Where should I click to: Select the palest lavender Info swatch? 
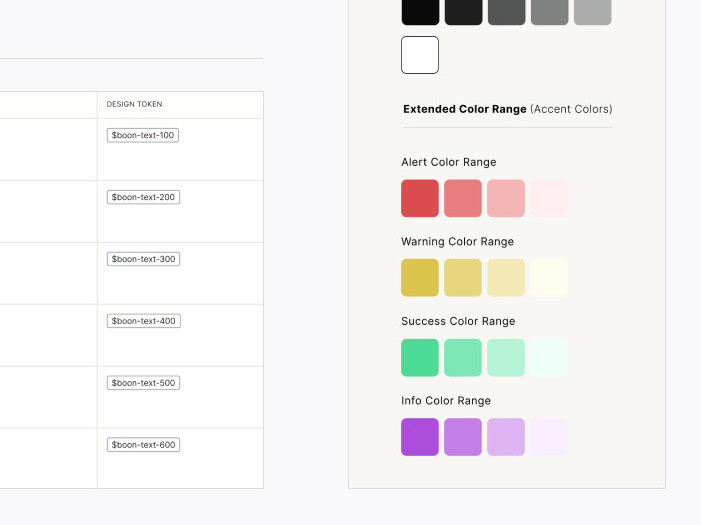[x=549, y=437]
